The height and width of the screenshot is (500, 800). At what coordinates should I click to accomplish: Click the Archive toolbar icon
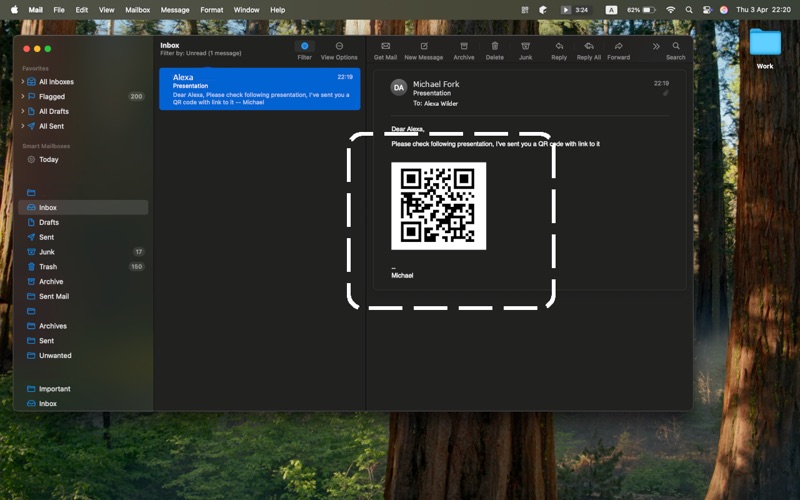(x=464, y=46)
